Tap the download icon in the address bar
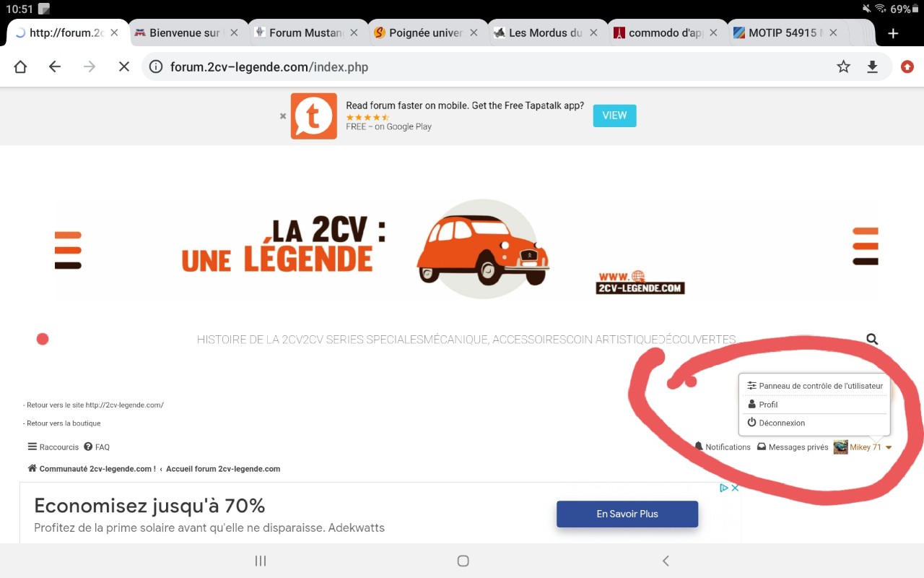Screen dimensions: 924x578 click(872, 67)
